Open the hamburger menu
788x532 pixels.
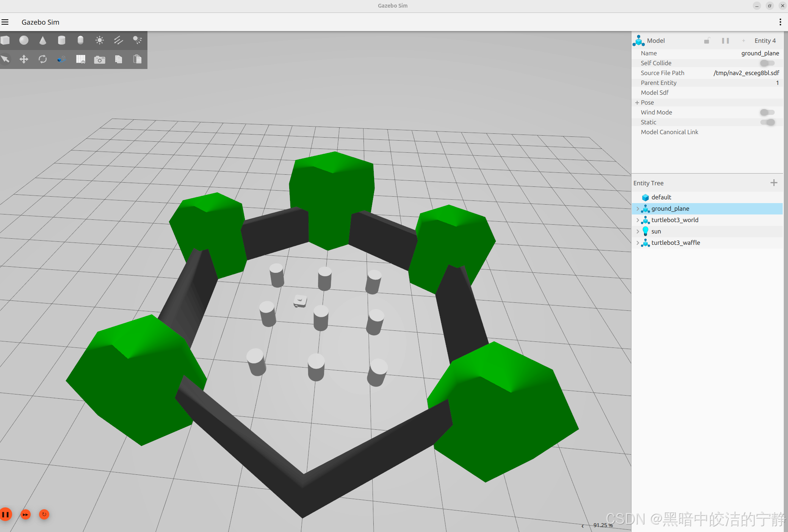coord(5,22)
